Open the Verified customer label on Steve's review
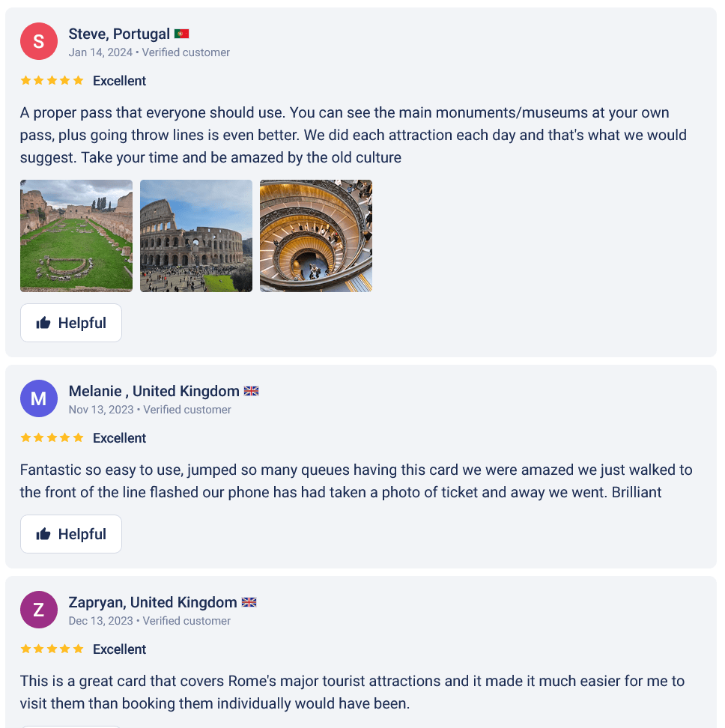The width and height of the screenshot is (725, 728). tap(187, 52)
